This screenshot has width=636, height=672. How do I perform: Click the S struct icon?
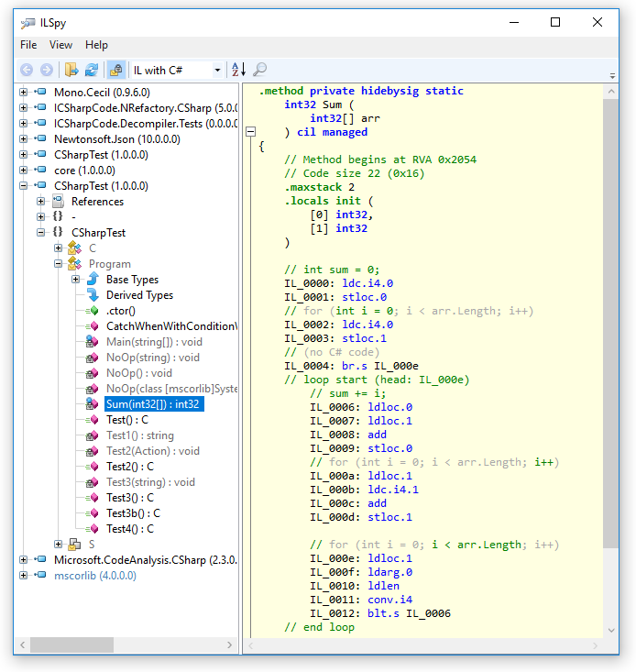[75, 544]
